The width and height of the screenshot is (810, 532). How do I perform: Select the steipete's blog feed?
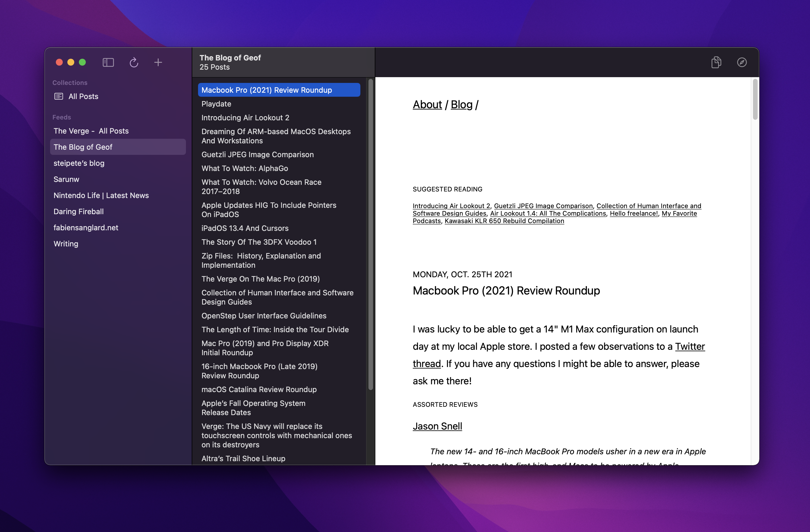click(79, 163)
